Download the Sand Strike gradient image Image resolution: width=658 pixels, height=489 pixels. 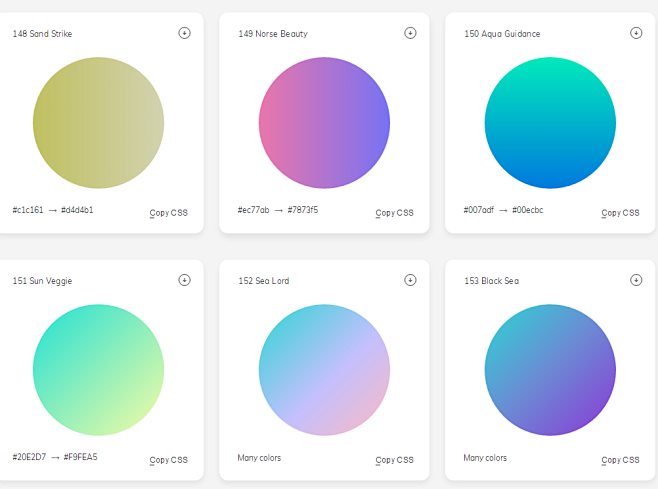(184, 33)
